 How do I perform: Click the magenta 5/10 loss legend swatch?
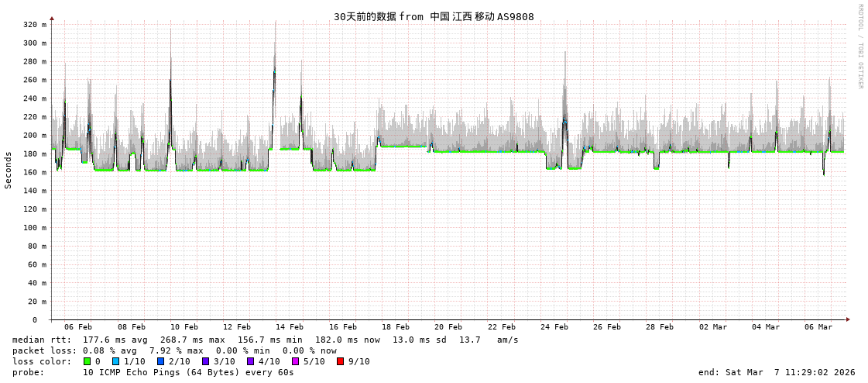tap(295, 361)
